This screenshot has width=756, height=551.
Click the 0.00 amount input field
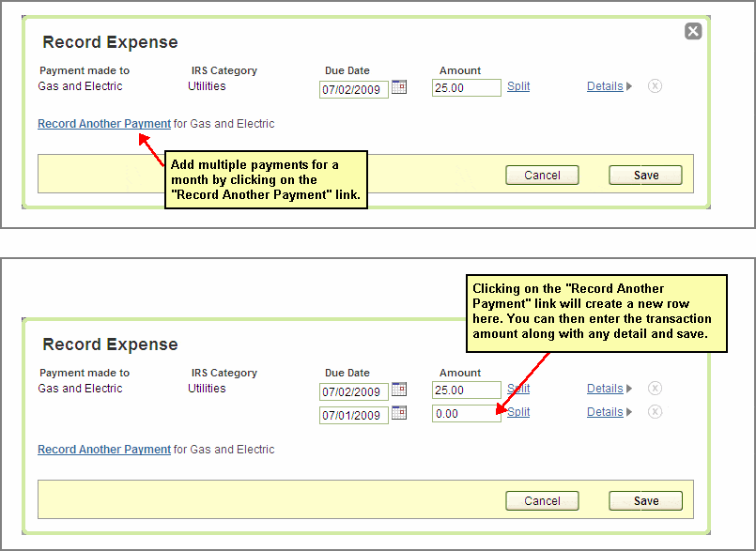(x=466, y=414)
